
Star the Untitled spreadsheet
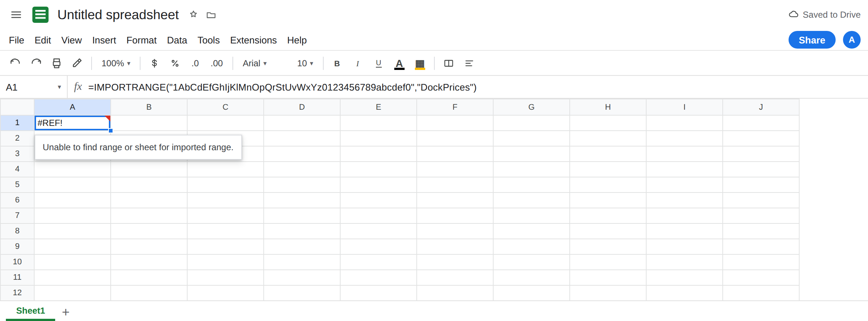193,14
